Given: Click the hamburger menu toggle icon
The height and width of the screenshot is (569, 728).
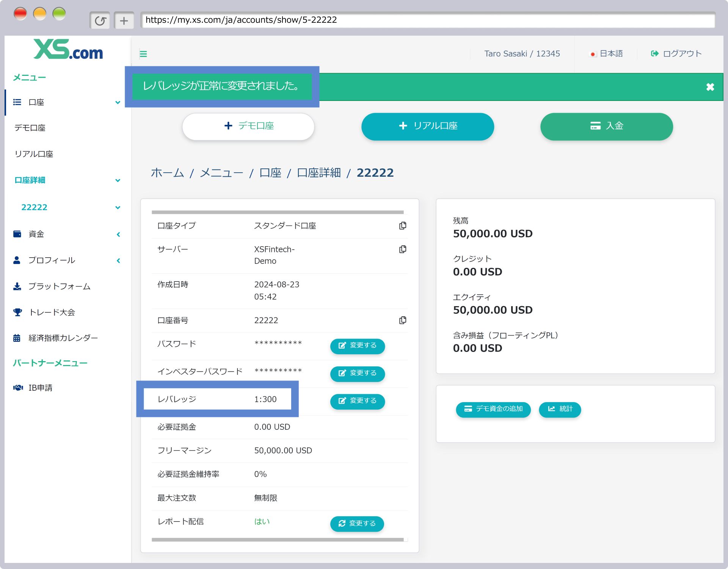Looking at the screenshot, I should pos(143,54).
